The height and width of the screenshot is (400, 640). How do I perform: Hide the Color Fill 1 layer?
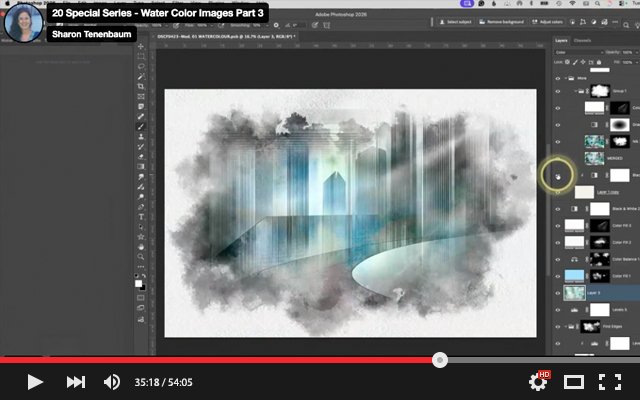click(x=558, y=276)
